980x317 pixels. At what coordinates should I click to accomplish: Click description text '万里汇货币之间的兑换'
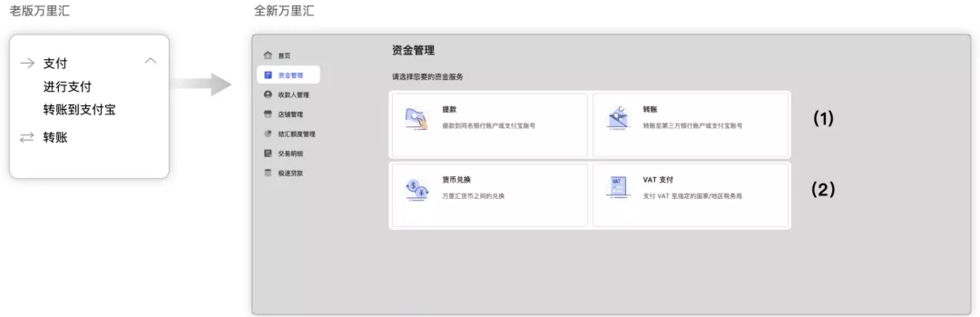pyautogui.click(x=473, y=196)
